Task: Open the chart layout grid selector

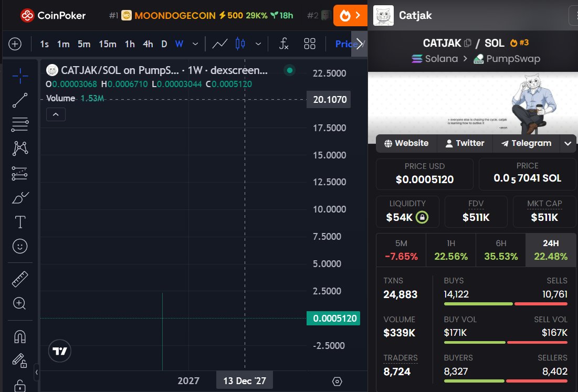Action: pos(310,44)
